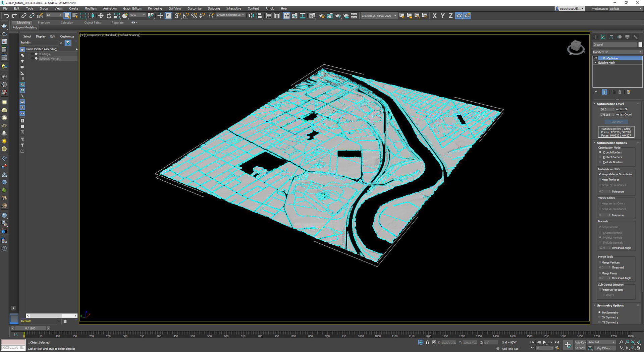This screenshot has width=644, height=352.
Task: Open the Create tab plus icon
Action: click(595, 37)
